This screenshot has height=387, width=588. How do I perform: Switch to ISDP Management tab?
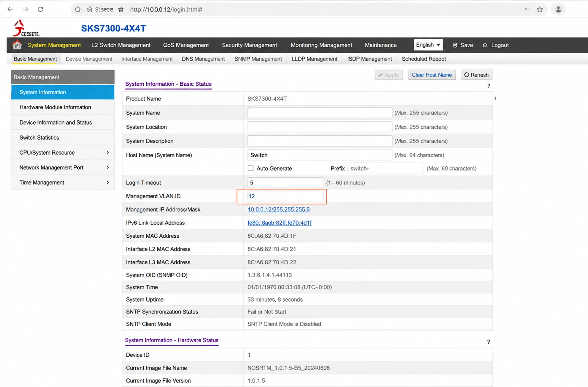(370, 59)
